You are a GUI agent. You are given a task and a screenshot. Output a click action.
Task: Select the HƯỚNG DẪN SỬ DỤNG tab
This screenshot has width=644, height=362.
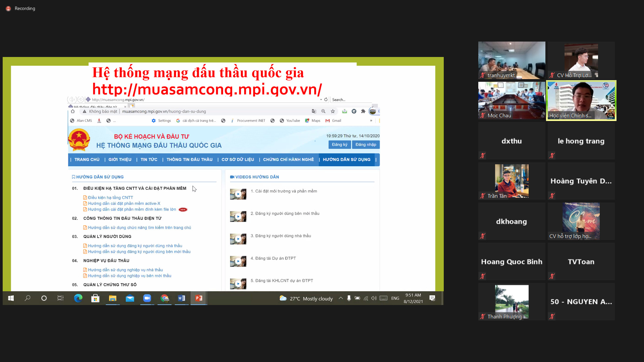click(346, 160)
